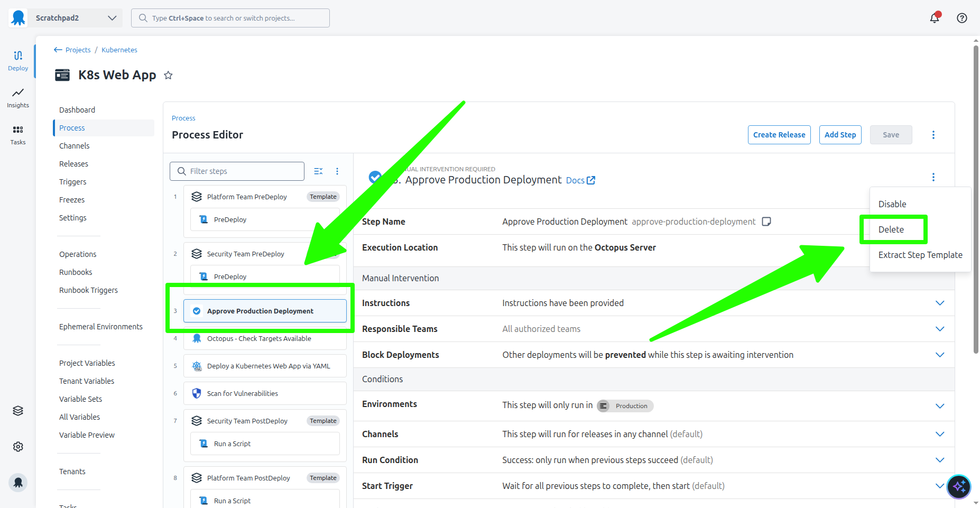
Task: Expand the Block Deployments section
Action: point(939,355)
